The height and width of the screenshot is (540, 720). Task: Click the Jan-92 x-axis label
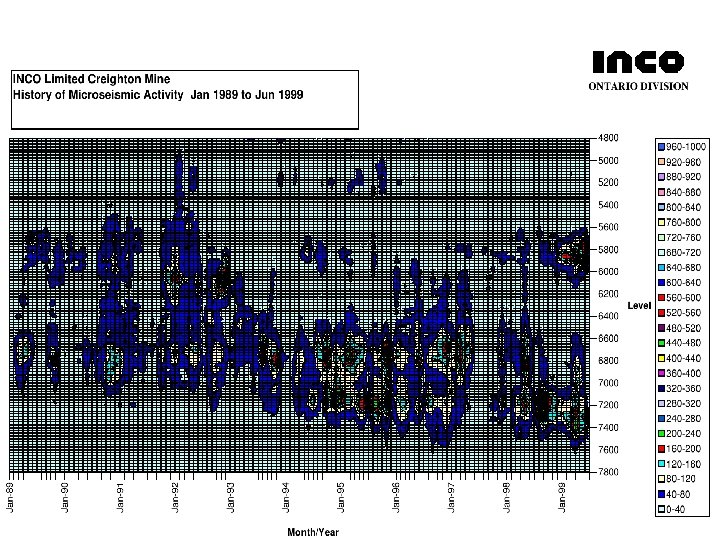[175, 498]
